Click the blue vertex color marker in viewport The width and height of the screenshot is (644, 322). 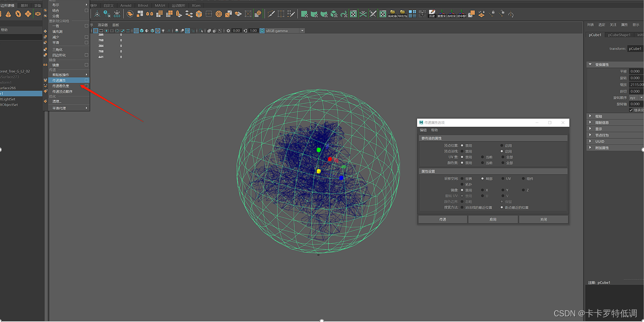[x=341, y=178]
